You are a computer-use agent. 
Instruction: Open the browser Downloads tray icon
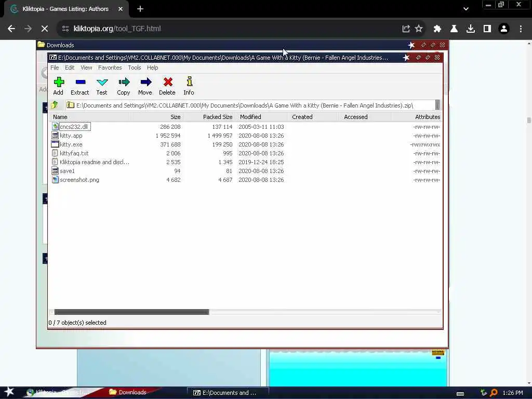[471, 29]
